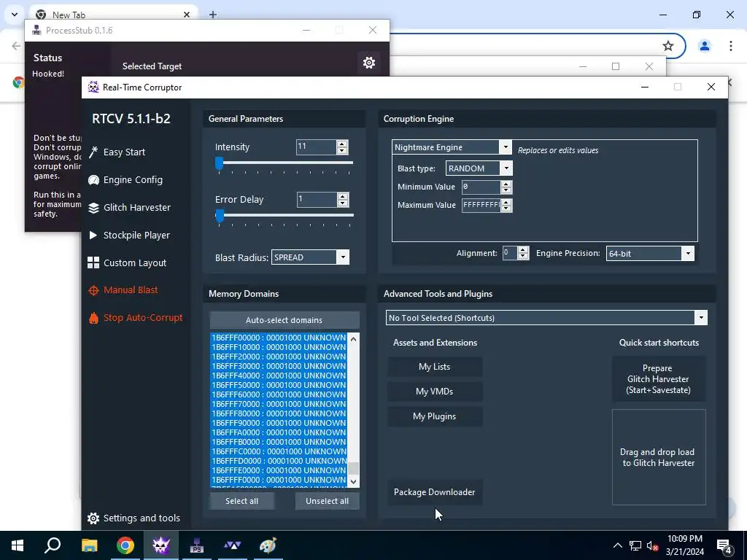Click Select all domains button
This screenshot has height=560, width=747.
click(x=242, y=501)
